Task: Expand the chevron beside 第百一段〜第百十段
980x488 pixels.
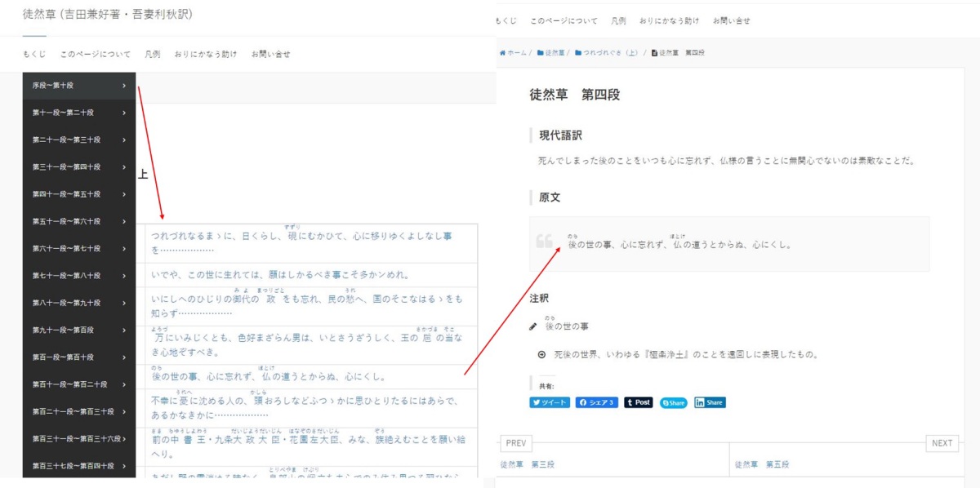Action: click(124, 357)
